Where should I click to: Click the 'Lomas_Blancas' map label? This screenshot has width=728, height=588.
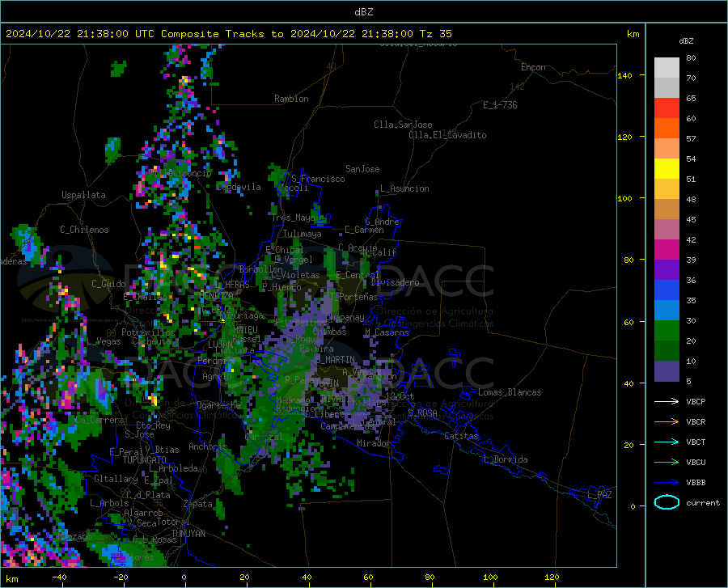[x=510, y=392]
